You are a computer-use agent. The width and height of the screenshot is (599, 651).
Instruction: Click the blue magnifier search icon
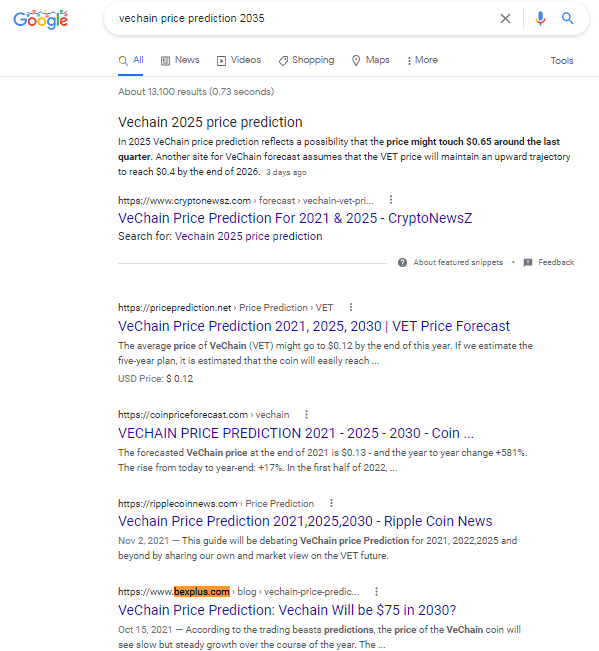click(x=567, y=18)
